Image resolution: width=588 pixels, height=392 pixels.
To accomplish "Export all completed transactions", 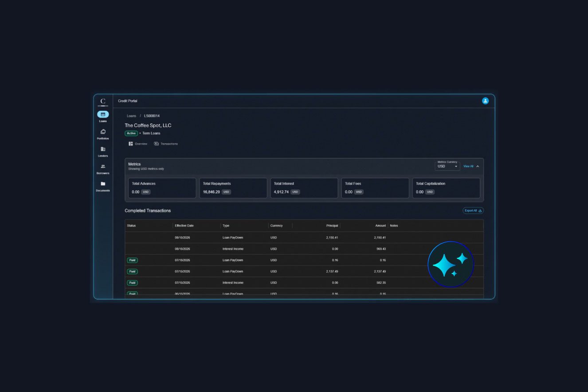I will point(473,211).
